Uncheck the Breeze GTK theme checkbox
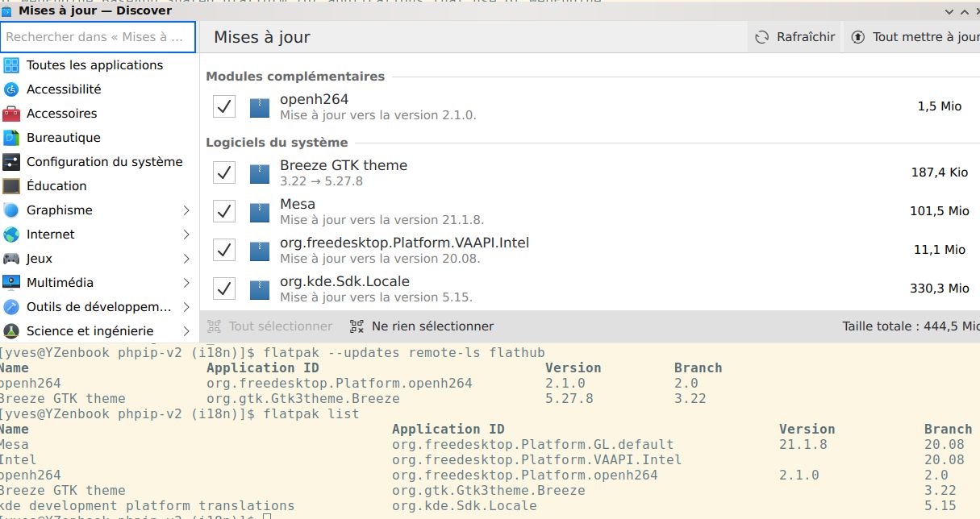The width and height of the screenshot is (980, 519). [224, 172]
